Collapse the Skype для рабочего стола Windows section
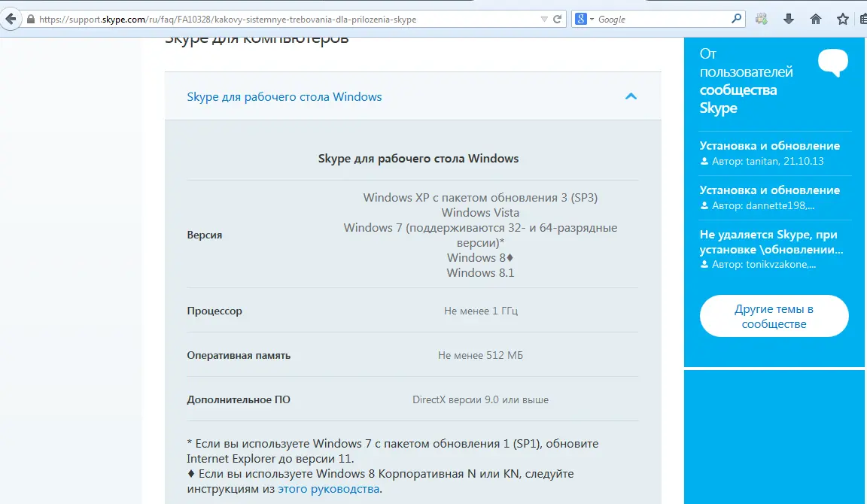 pos(631,96)
